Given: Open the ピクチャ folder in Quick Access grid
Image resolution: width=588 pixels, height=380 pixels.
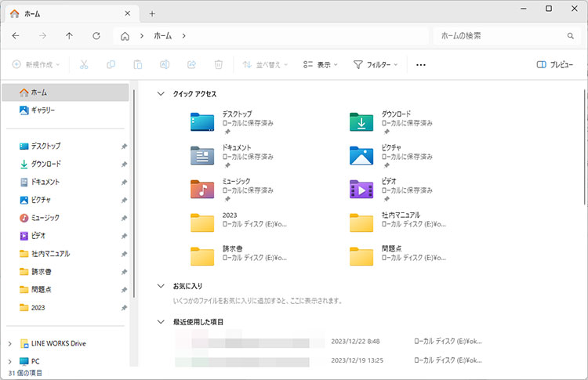Looking at the screenshot, I should (361, 155).
